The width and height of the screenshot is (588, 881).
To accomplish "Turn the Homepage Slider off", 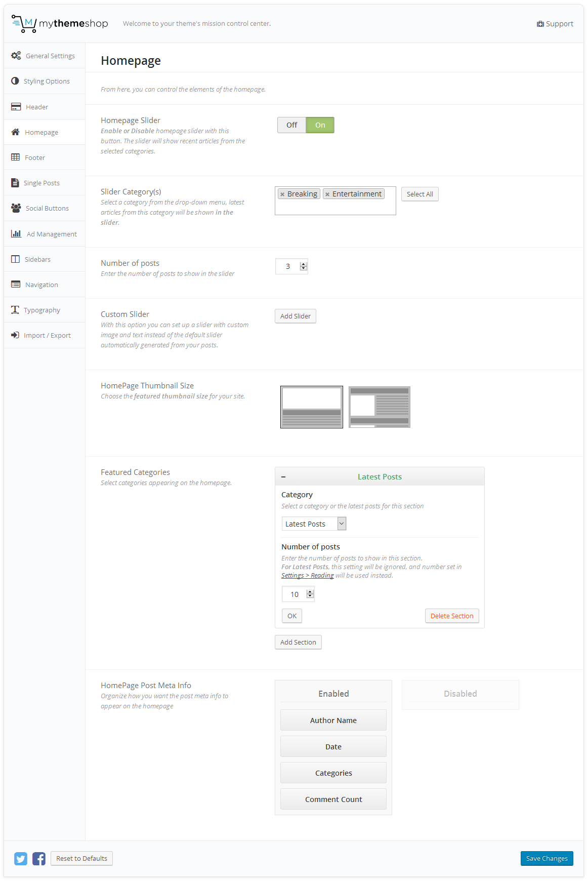I will point(291,125).
